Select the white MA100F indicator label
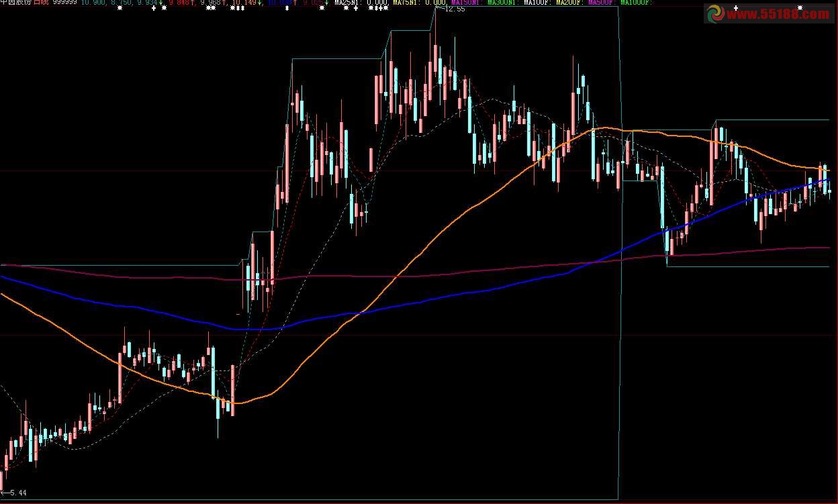This screenshot has height=504, width=838. tap(538, 3)
